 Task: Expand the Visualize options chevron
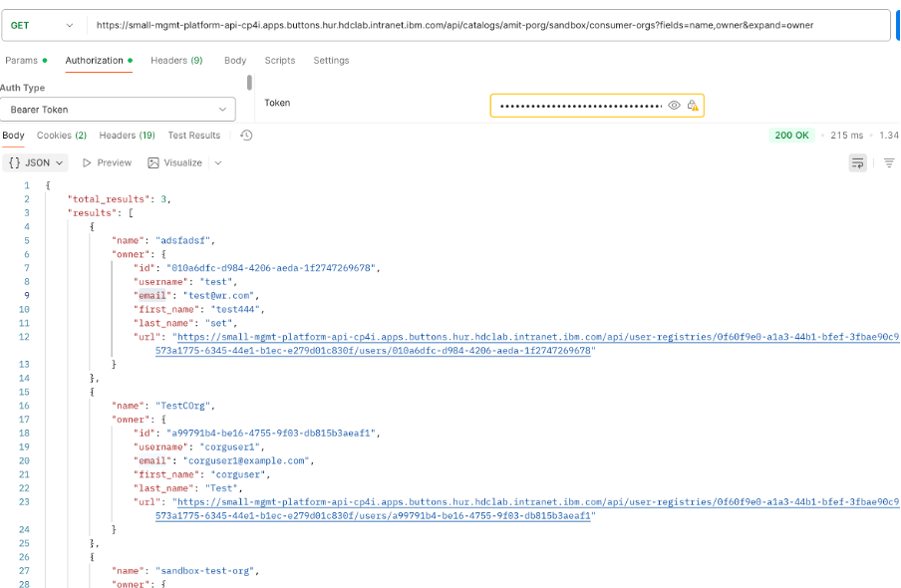tap(218, 162)
